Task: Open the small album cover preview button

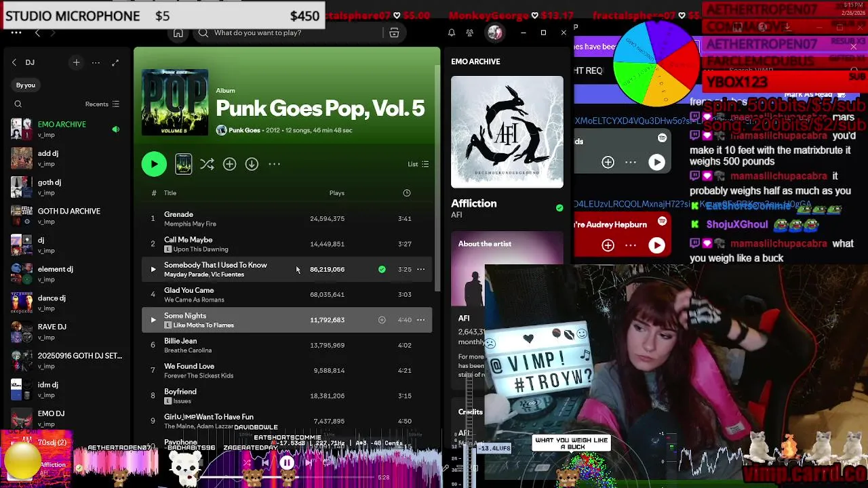Action: pos(183,164)
